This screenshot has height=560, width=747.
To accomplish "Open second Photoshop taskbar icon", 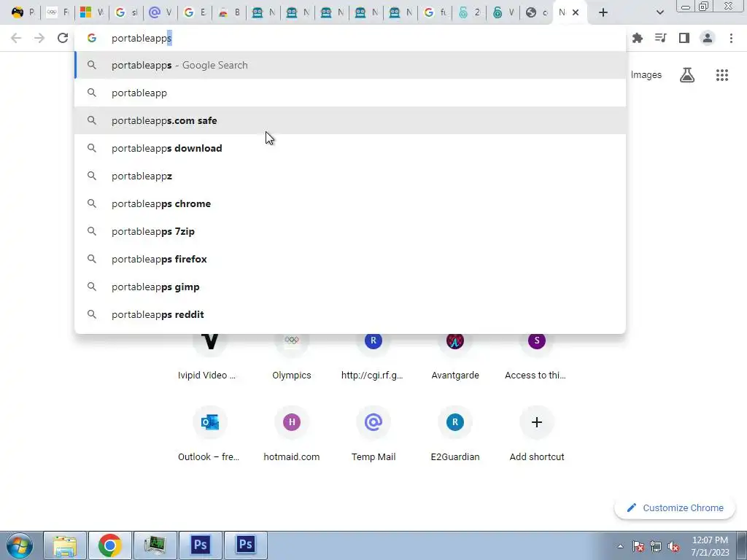I will point(246,545).
